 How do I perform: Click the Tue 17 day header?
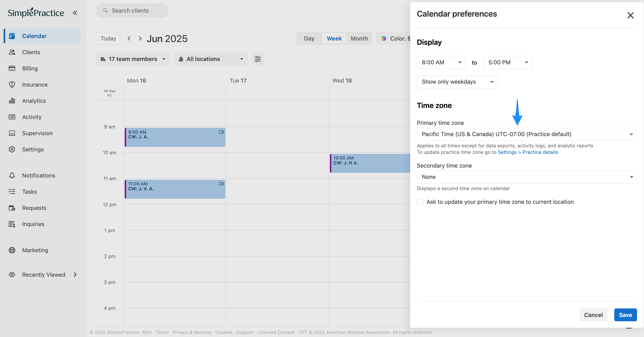(238, 81)
